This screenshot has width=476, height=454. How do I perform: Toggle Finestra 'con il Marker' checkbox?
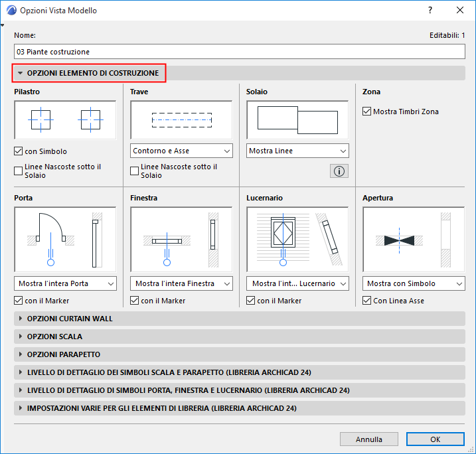(135, 301)
